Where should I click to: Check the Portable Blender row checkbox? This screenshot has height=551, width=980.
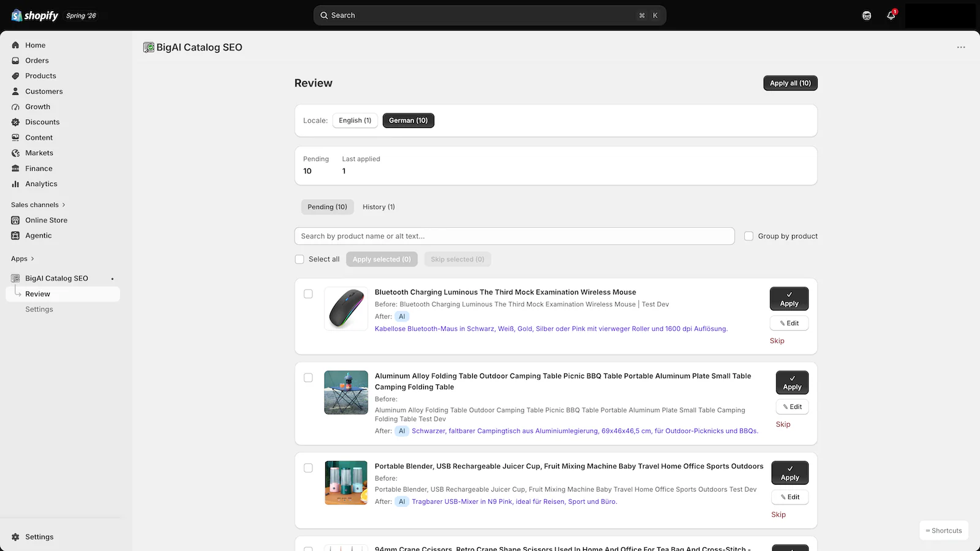click(x=308, y=468)
